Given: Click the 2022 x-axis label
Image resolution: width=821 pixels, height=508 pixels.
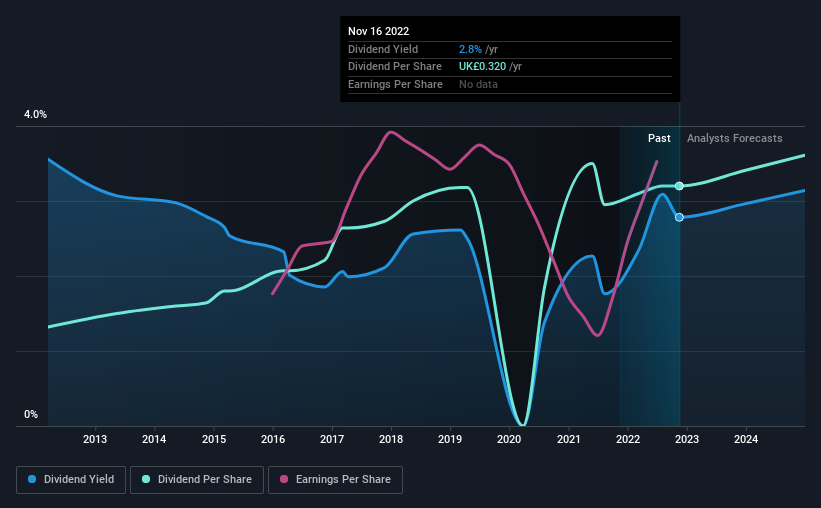Looking at the screenshot, I should (x=628, y=439).
